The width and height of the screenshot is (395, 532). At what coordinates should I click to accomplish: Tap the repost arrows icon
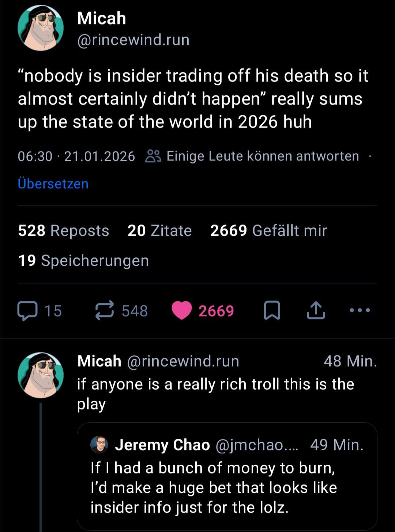pos(105,311)
